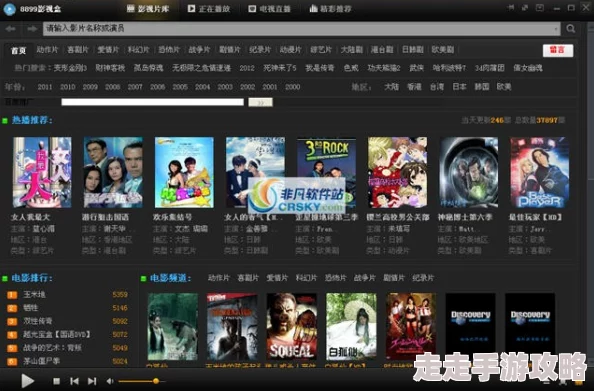Image resolution: width=594 pixels, height=391 pixels.
Task: Adjust the volume slider knob
Action: [156, 381]
